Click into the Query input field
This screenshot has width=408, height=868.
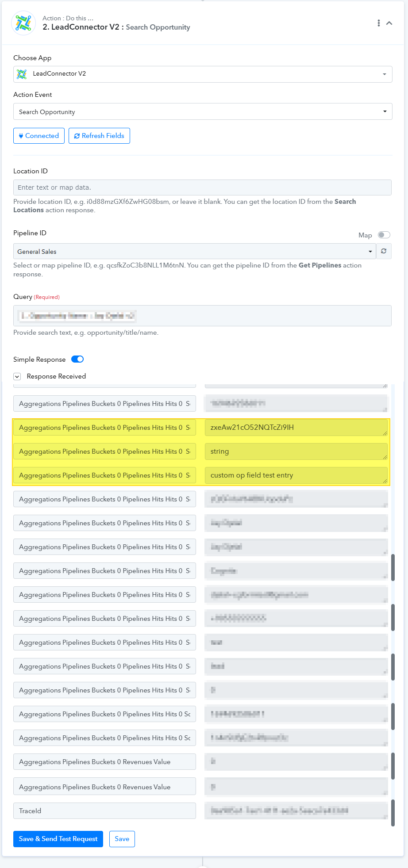[202, 316]
